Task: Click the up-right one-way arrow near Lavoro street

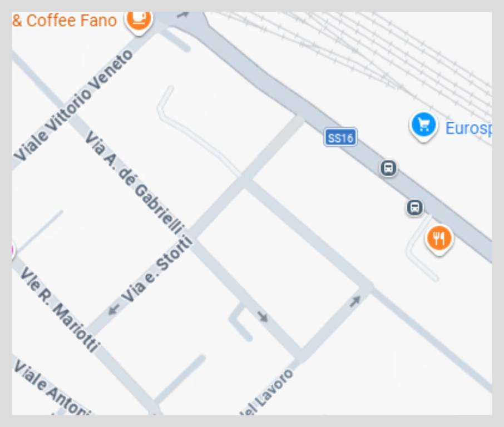Action: pyautogui.click(x=355, y=301)
